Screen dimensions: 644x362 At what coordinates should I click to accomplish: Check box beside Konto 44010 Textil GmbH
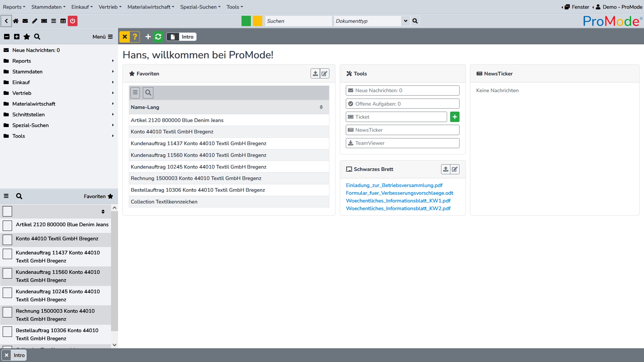[x=7, y=239]
